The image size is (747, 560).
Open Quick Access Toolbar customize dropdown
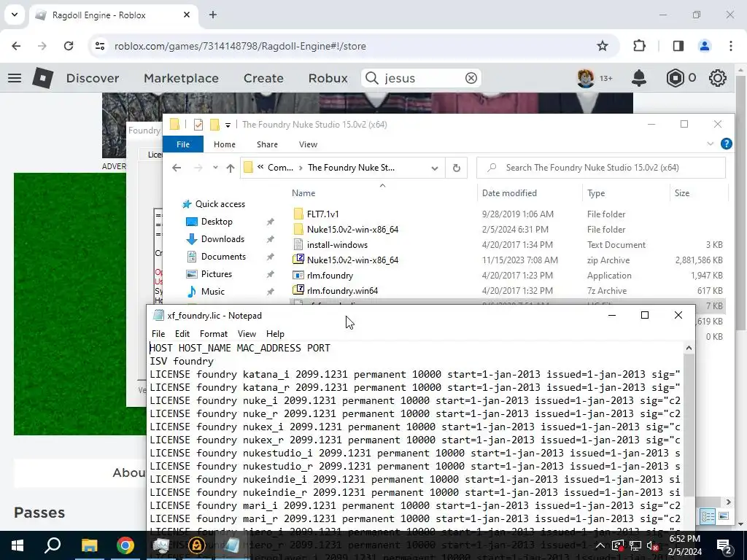coord(228,125)
